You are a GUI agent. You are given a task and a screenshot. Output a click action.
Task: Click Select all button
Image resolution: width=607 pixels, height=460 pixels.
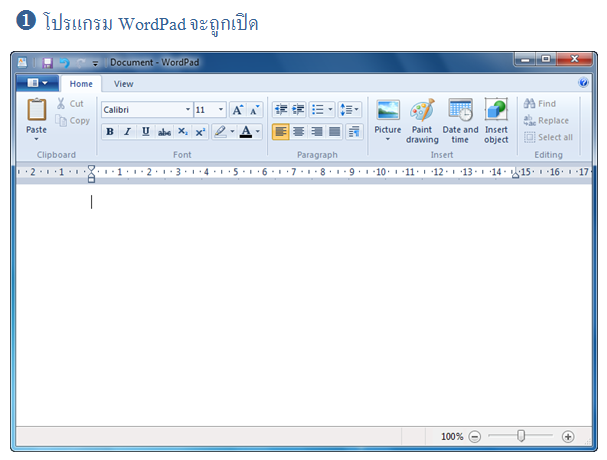click(x=548, y=137)
